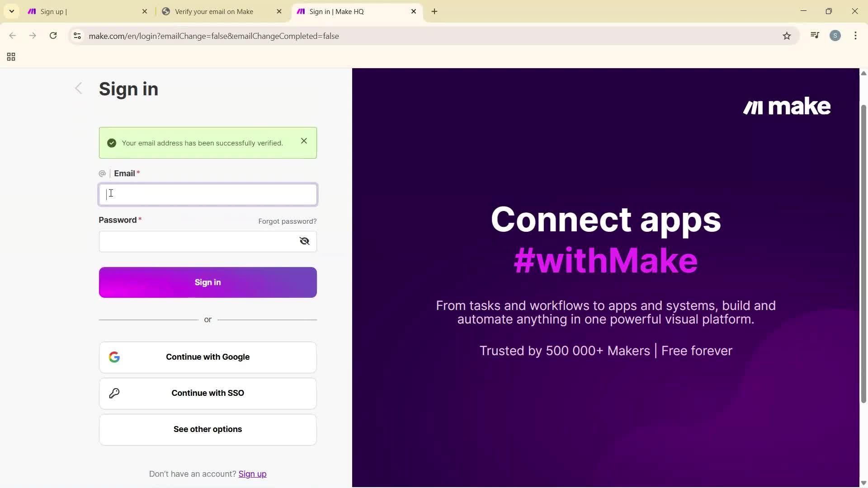The width and height of the screenshot is (868, 488).
Task: Bookmark this page using the star icon
Action: tap(787, 36)
